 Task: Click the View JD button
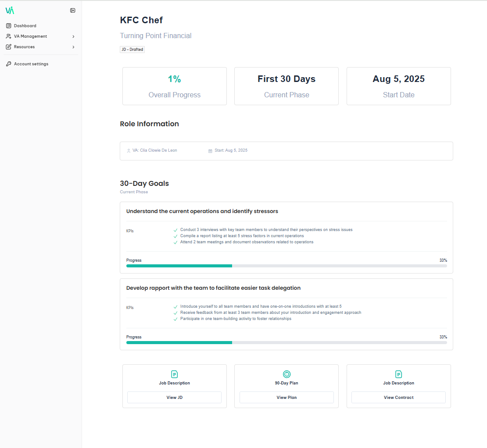point(174,397)
